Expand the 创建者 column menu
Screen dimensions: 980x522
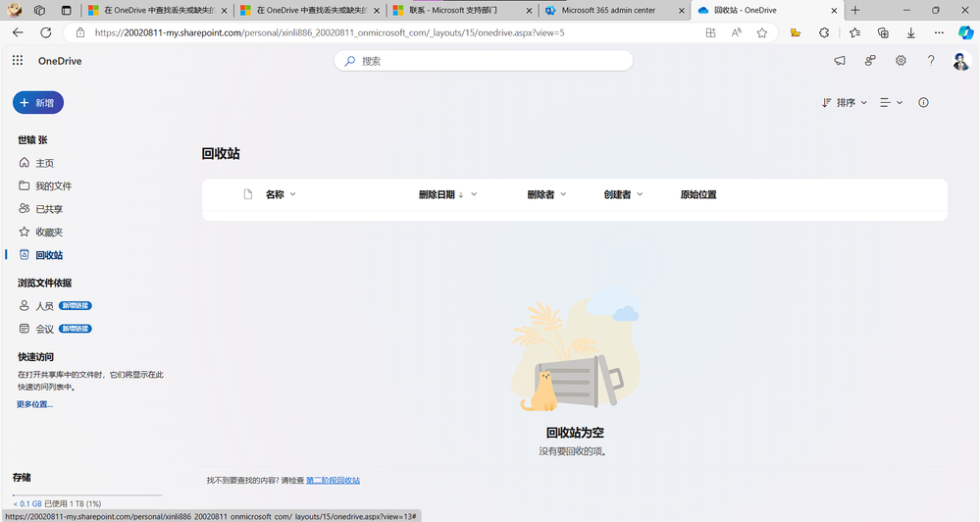pos(640,194)
